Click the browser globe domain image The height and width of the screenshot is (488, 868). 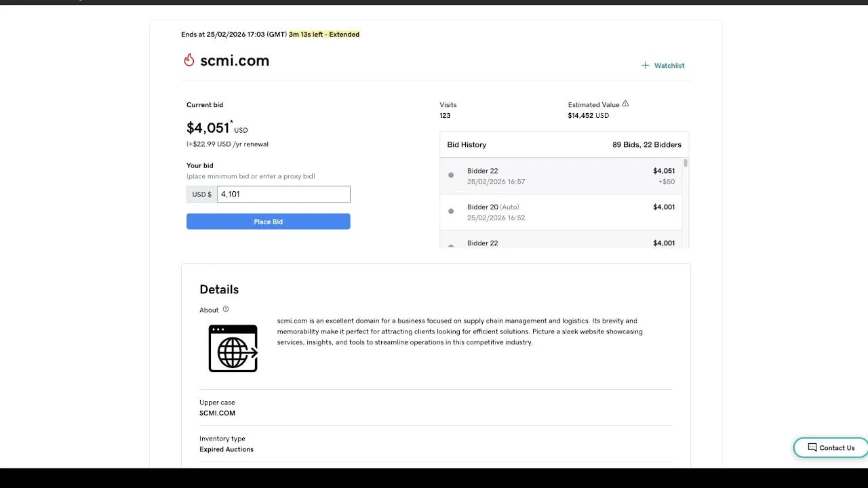coord(233,348)
